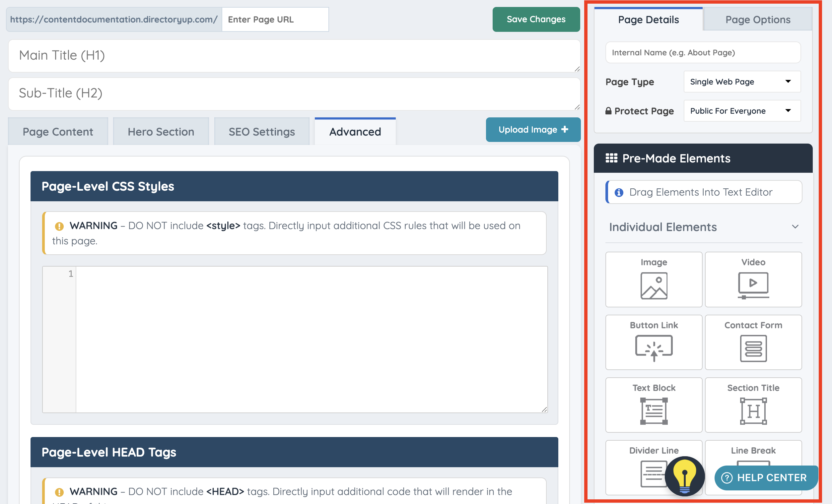Switch to the Hero Section tab

point(161,132)
